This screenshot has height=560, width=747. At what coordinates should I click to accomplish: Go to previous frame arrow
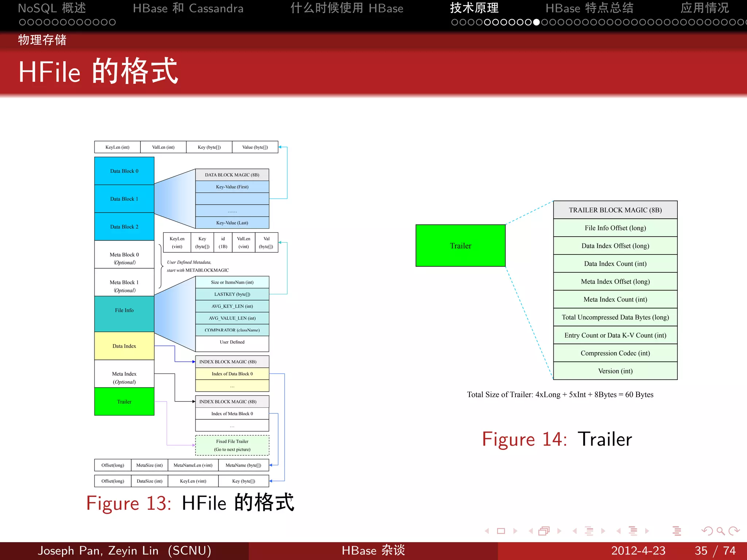(x=531, y=531)
